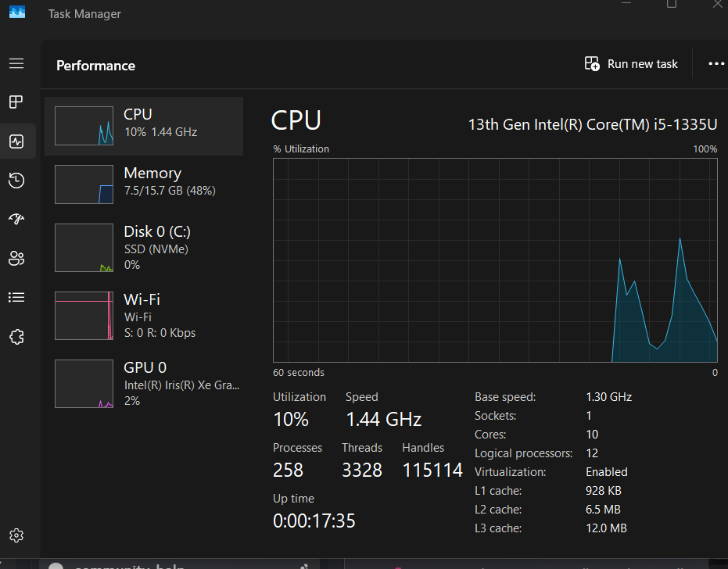
Task: Click the 10% utilization value
Action: (x=291, y=420)
